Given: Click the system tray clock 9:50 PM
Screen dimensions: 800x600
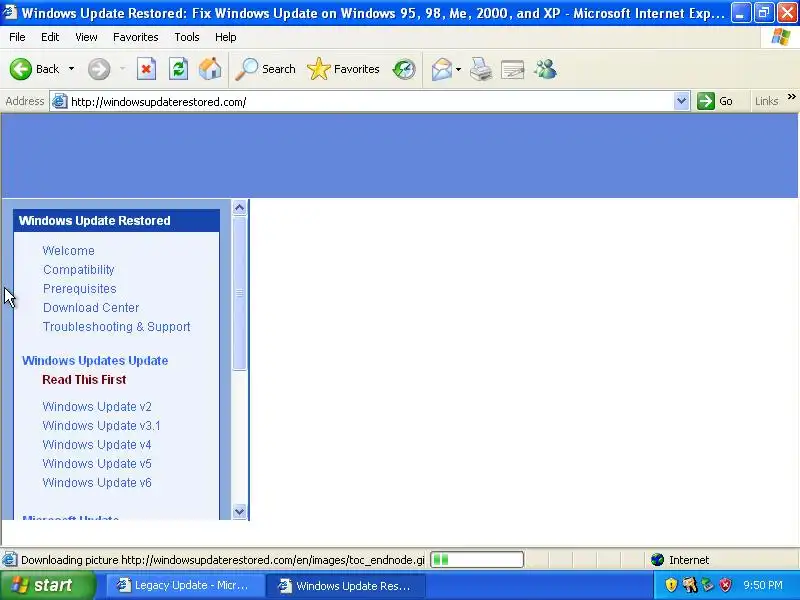Looking at the screenshot, I should click(763, 585).
